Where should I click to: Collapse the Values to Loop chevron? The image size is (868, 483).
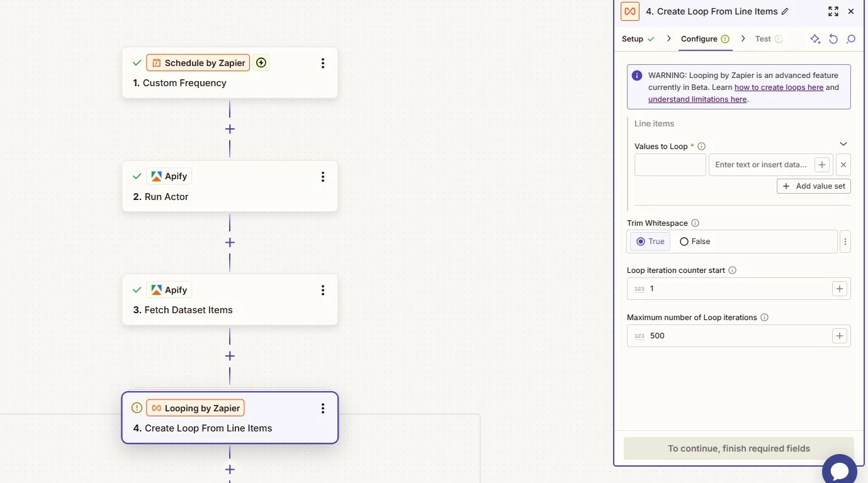(843, 144)
